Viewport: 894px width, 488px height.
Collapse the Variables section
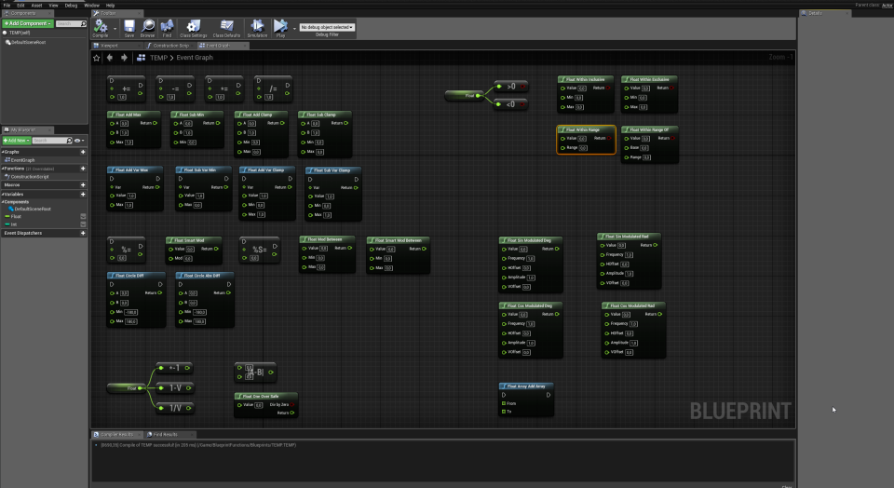[x=3, y=194]
